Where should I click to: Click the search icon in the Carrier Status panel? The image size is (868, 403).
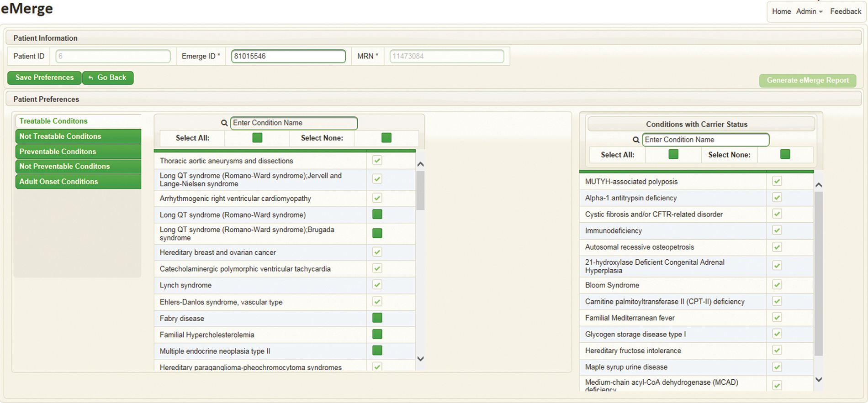[x=635, y=140]
